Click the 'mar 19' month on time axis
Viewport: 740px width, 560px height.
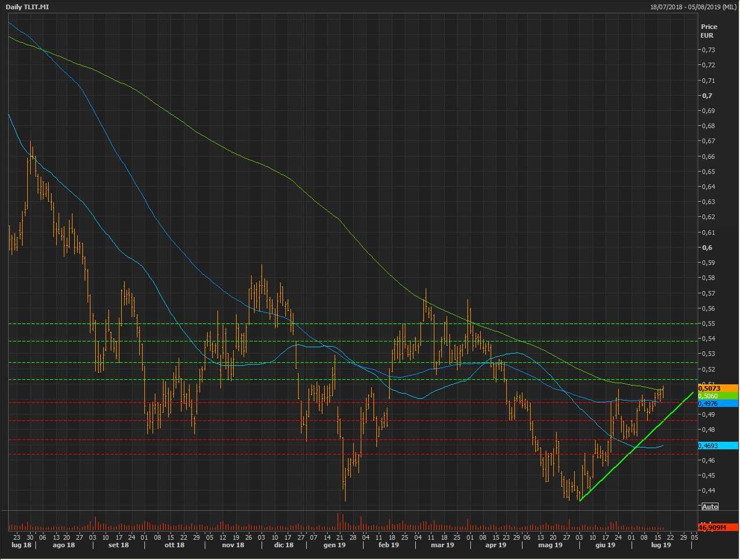pos(442,545)
